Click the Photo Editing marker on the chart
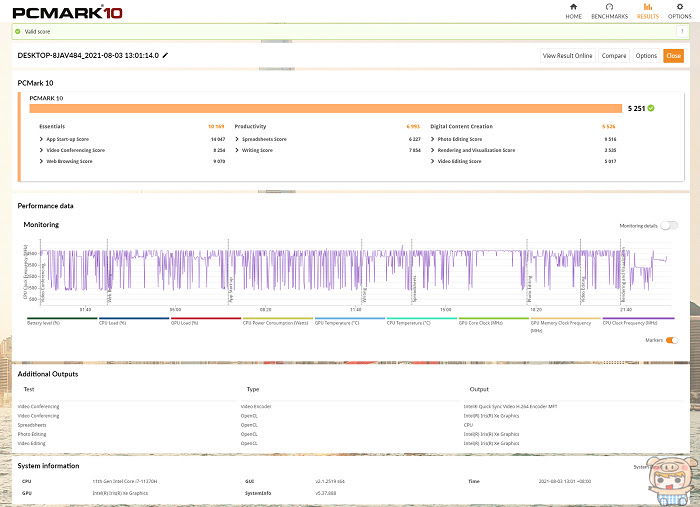 pyautogui.click(x=529, y=290)
